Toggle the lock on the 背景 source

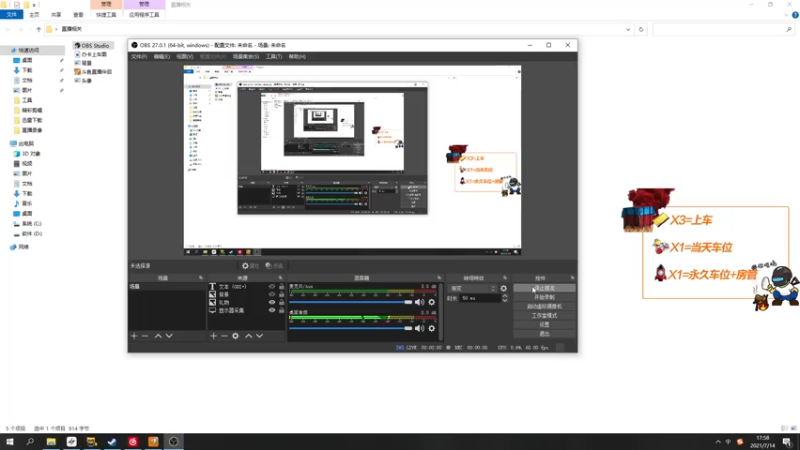tap(281, 294)
